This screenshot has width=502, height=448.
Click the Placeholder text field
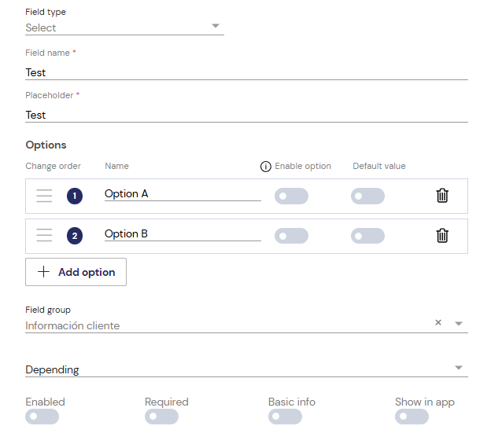[x=246, y=115]
